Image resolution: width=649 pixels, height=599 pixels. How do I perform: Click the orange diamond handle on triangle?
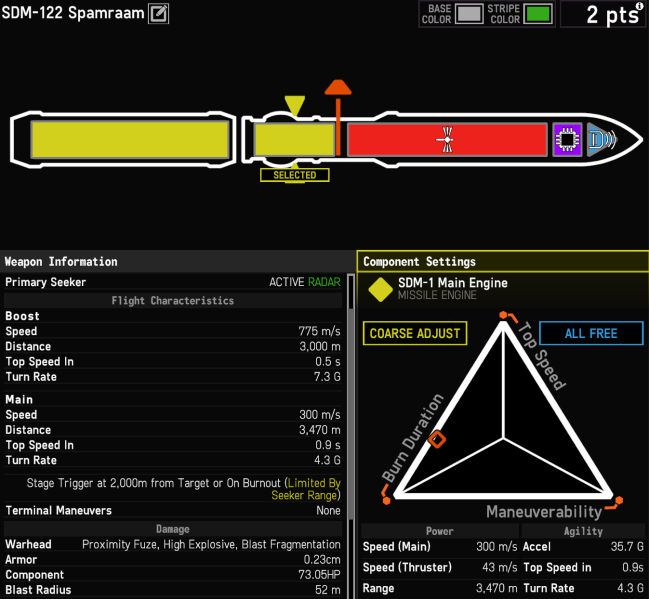(x=437, y=439)
